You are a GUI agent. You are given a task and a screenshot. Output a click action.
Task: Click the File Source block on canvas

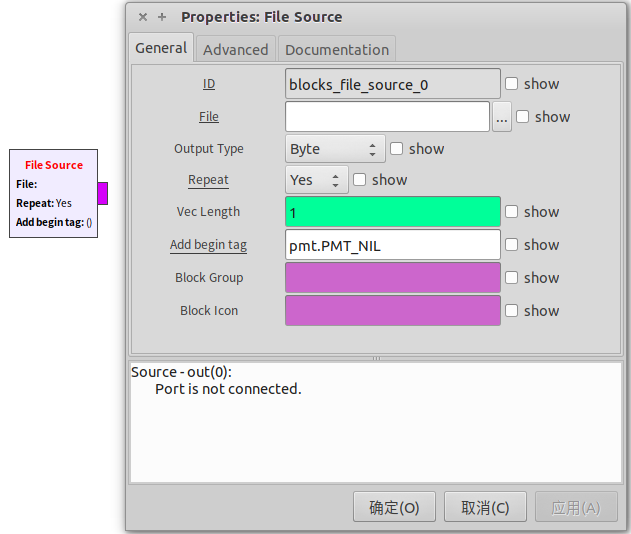click(53, 193)
